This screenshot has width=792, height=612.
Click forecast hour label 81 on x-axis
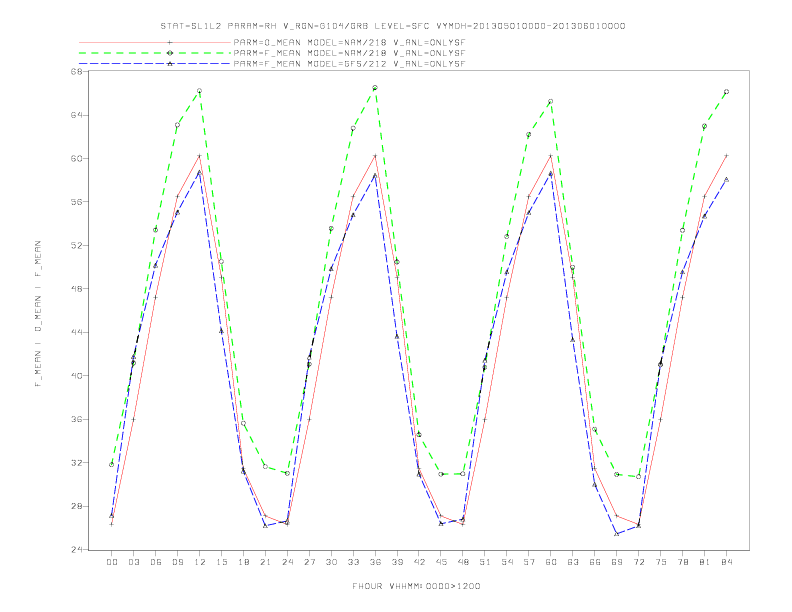705,562
